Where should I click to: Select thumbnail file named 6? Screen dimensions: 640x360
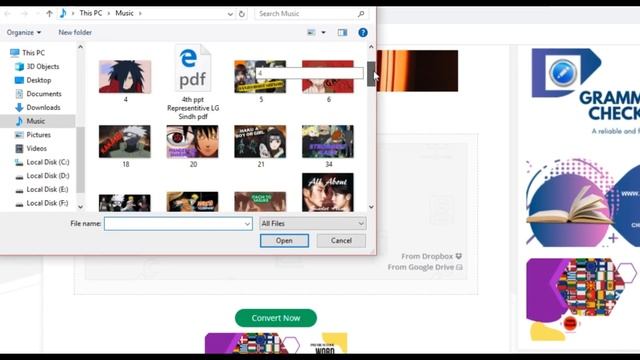[x=328, y=81]
